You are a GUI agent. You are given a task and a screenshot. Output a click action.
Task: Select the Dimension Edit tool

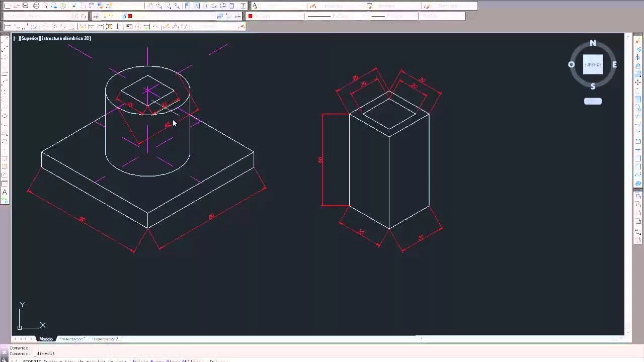tap(166, 26)
